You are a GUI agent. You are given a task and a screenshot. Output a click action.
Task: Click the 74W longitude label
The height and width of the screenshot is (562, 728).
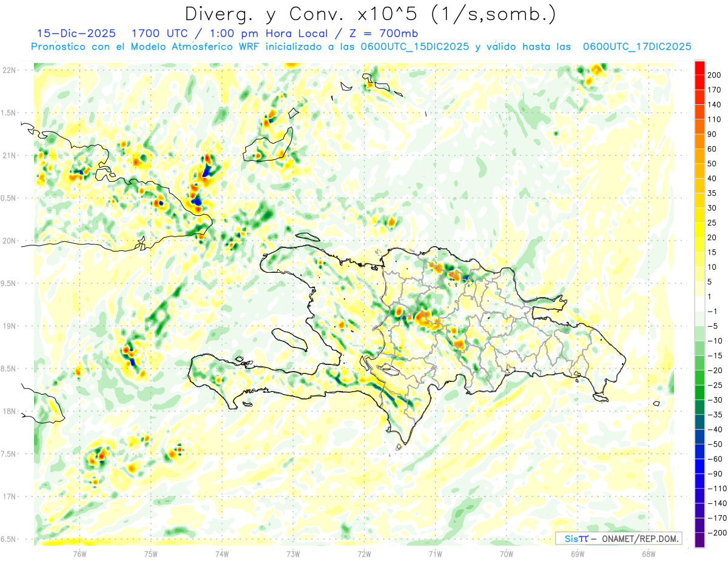point(222,554)
